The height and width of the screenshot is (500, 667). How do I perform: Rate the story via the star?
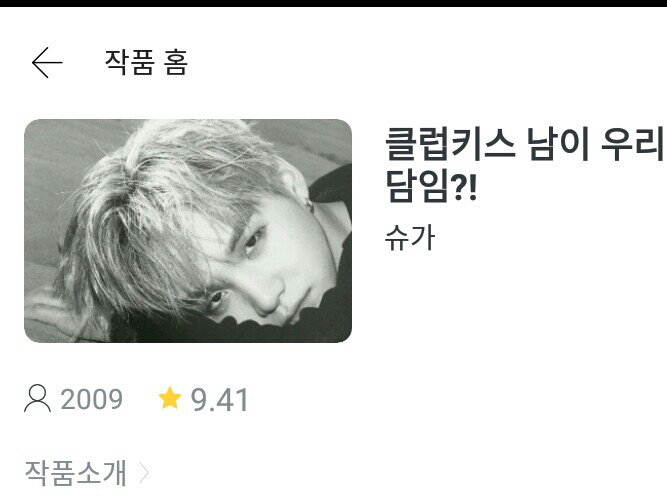pyautogui.click(x=170, y=398)
